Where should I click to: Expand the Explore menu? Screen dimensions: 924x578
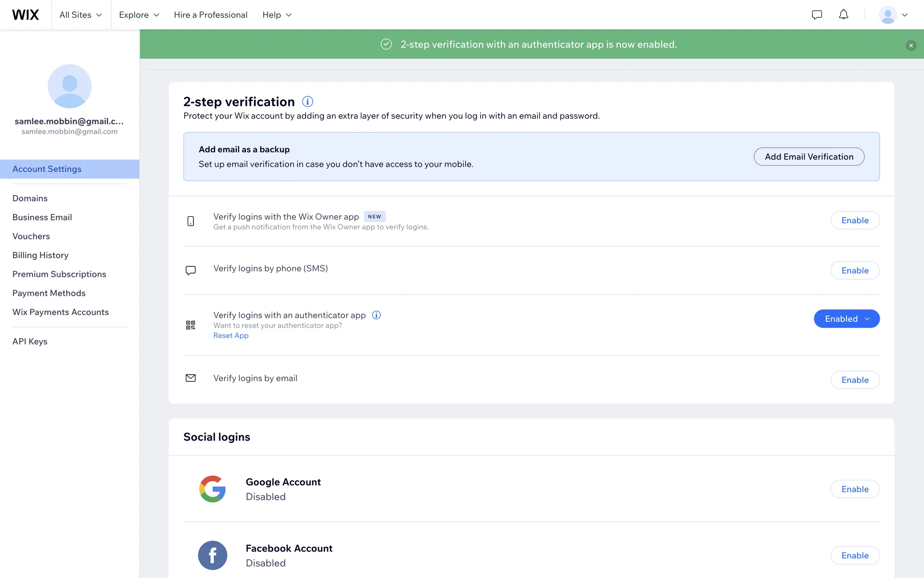pyautogui.click(x=139, y=15)
